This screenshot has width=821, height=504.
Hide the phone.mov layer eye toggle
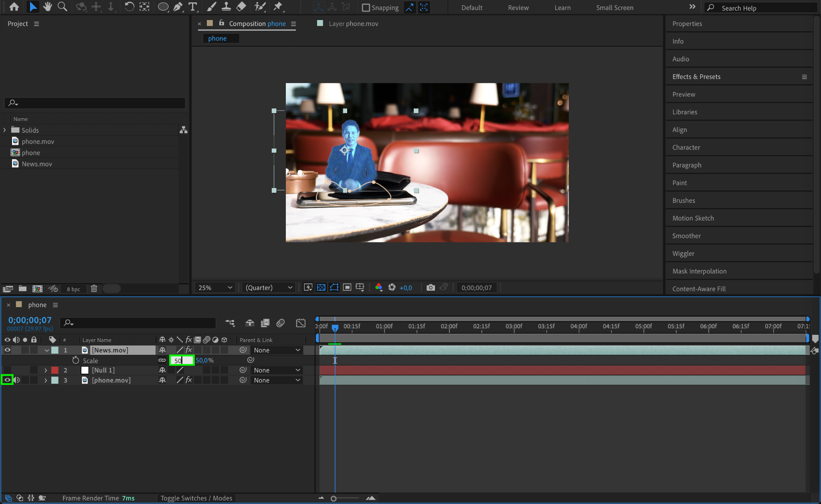click(x=7, y=380)
